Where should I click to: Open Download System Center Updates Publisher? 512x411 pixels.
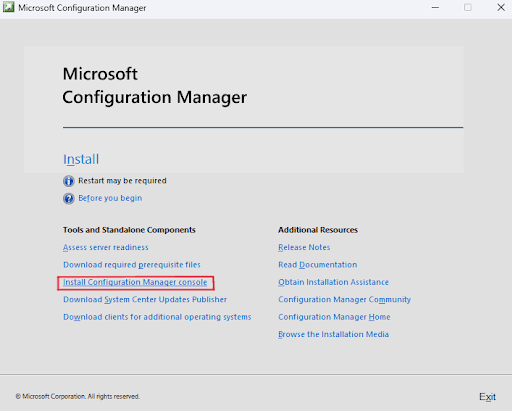point(145,299)
